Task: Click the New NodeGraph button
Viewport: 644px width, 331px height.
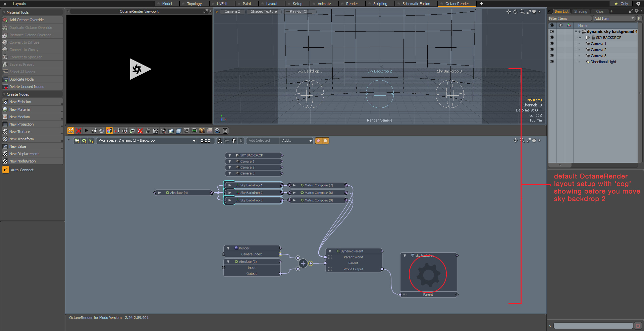Action: [x=32, y=161]
